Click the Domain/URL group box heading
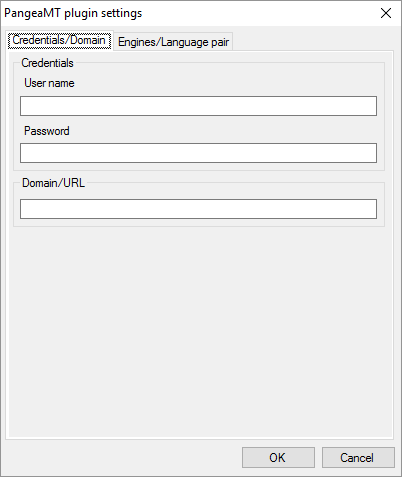Screen dimensions: 402x477 click(x=53, y=183)
